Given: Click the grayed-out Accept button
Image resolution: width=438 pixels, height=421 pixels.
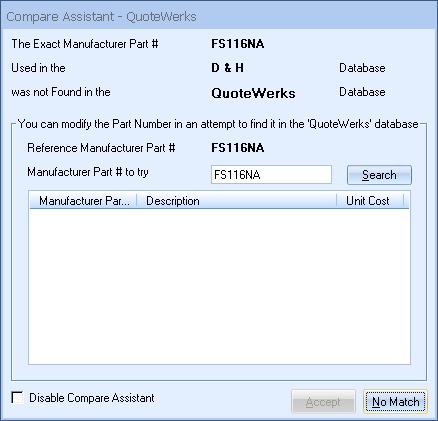Looking at the screenshot, I should 323,402.
